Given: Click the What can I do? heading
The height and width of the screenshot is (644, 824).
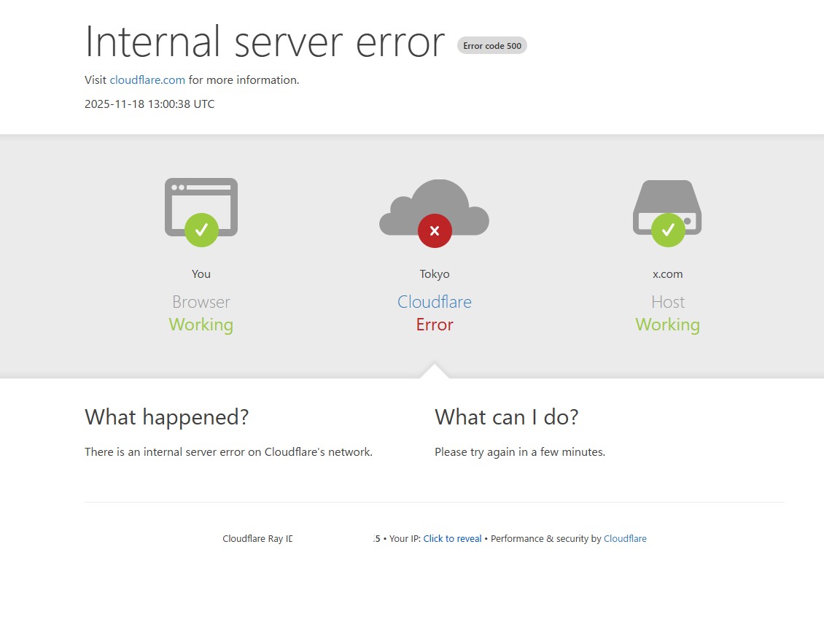Looking at the screenshot, I should (x=507, y=417).
